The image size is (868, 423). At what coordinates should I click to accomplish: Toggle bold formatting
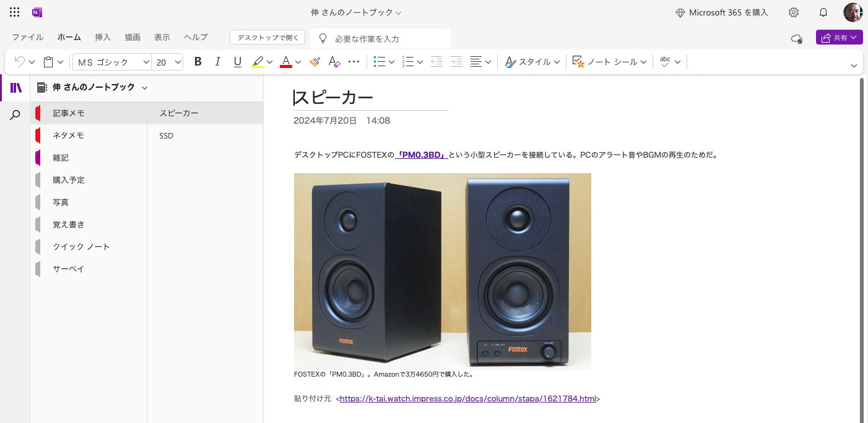198,61
